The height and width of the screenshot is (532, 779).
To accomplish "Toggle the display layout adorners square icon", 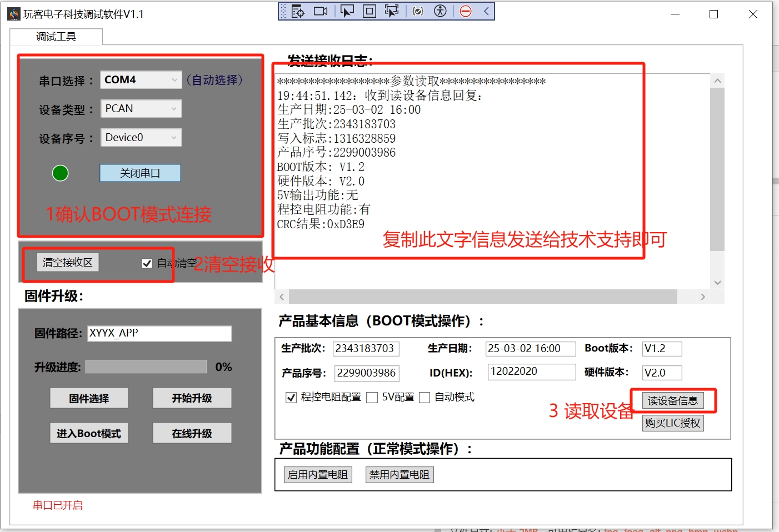I will (x=369, y=11).
